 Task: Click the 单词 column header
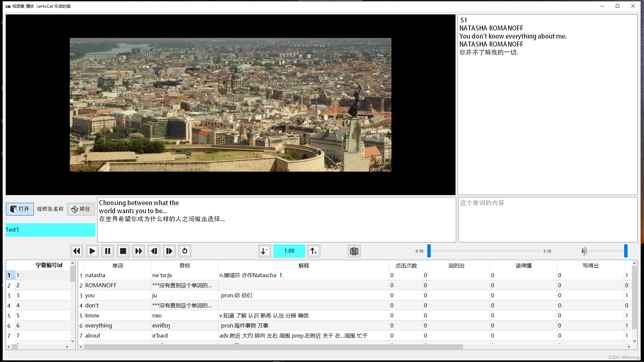[x=117, y=265]
